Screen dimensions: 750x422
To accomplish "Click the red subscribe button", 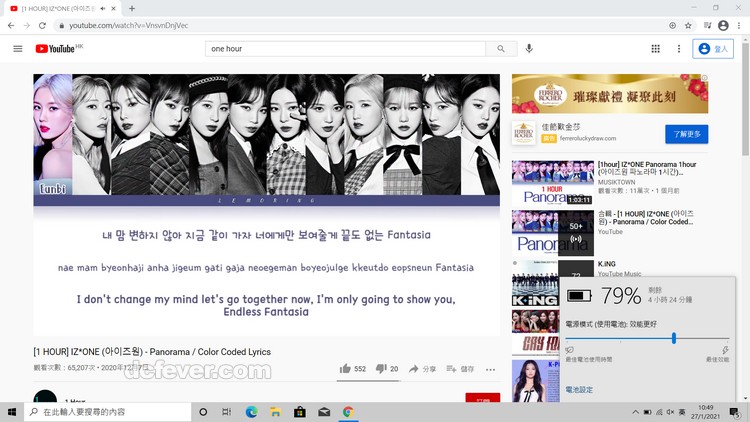I will 483,398.
